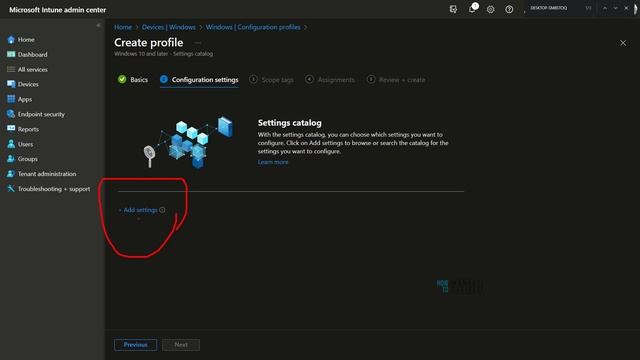This screenshot has height=360, width=640.
Task: Select the Scope tags step tab
Action: [x=271, y=80]
